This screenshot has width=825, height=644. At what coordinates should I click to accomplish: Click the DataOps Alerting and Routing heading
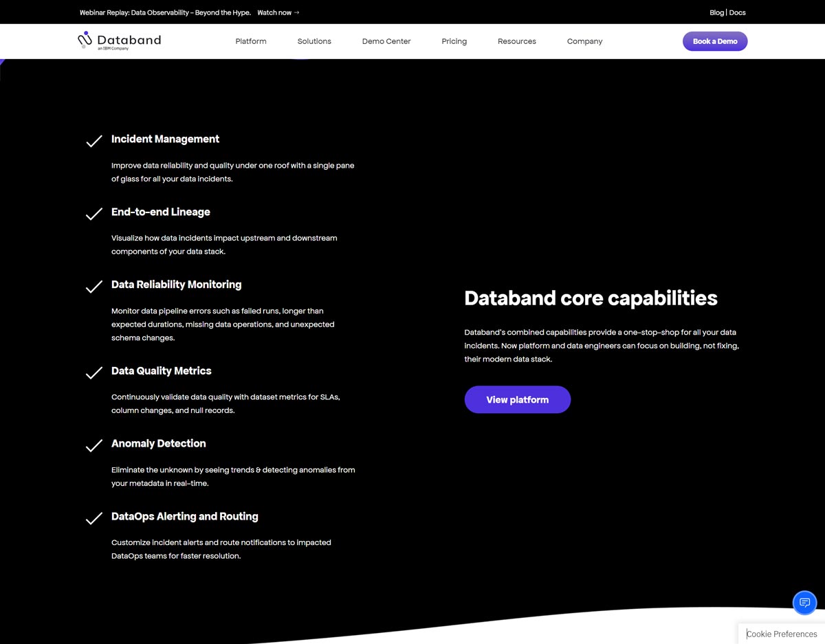point(185,516)
